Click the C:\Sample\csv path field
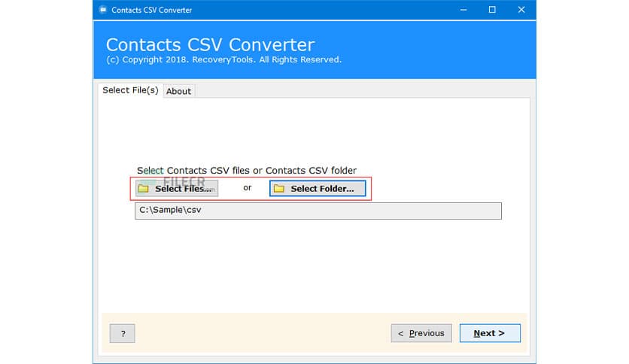629x364 pixels. (x=318, y=211)
